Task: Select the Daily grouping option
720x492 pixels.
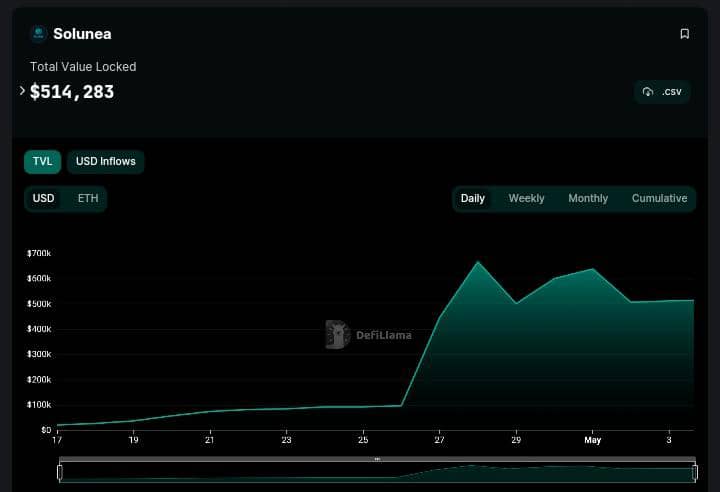Action: point(472,198)
